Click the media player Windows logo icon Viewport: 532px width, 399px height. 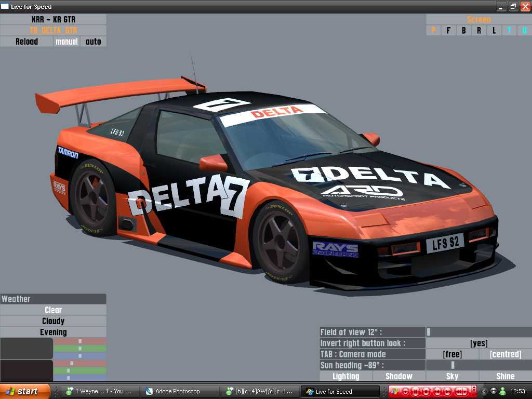[394, 392]
